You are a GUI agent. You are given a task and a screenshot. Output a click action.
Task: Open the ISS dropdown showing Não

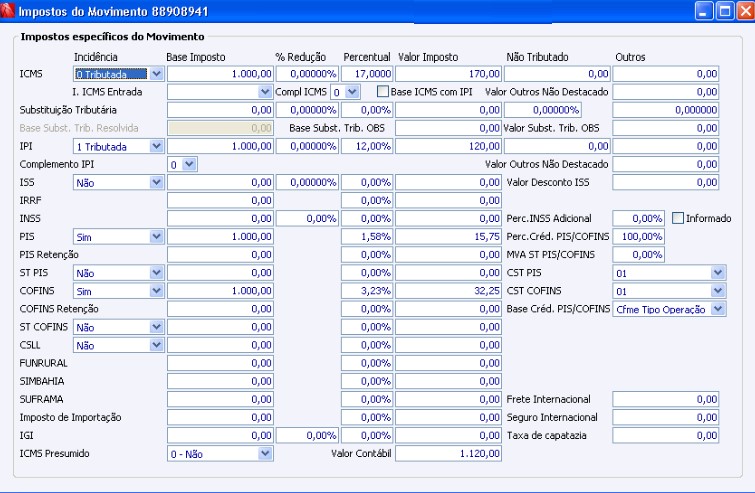point(156,182)
